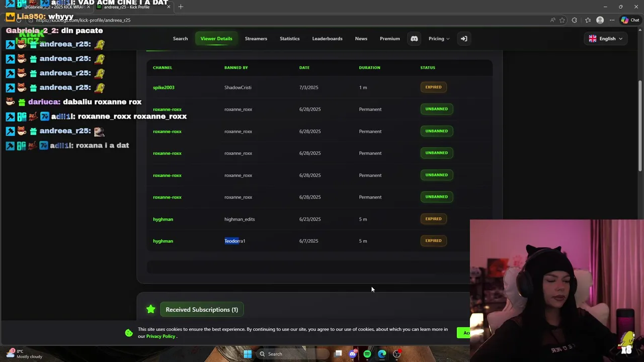Image resolution: width=644 pixels, height=362 pixels.
Task: Toggle read aloud icon in address bar
Action: tap(552, 20)
